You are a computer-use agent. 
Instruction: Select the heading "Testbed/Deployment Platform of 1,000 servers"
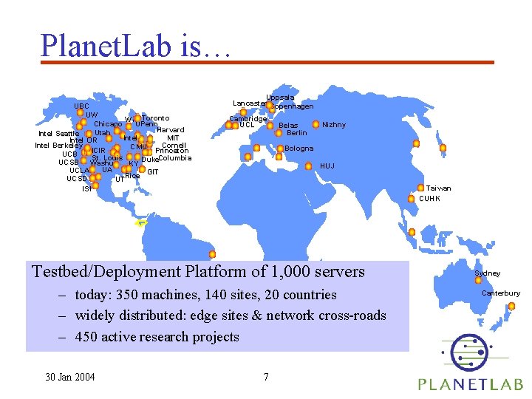(x=198, y=272)
